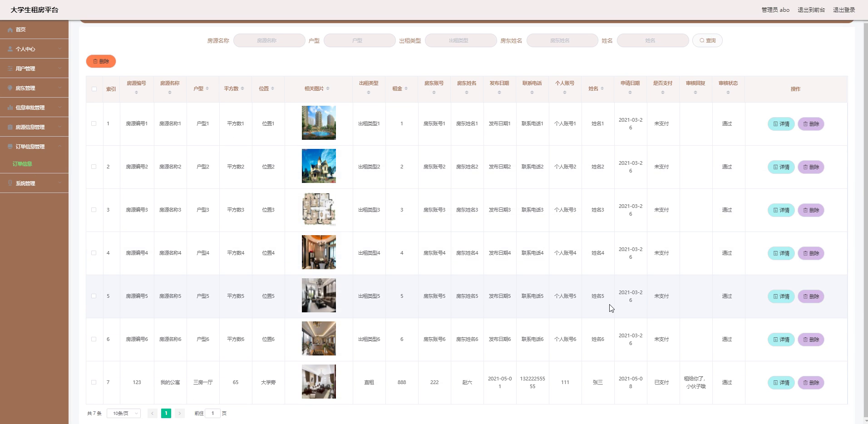Click page 1 in pagination

(x=166, y=414)
